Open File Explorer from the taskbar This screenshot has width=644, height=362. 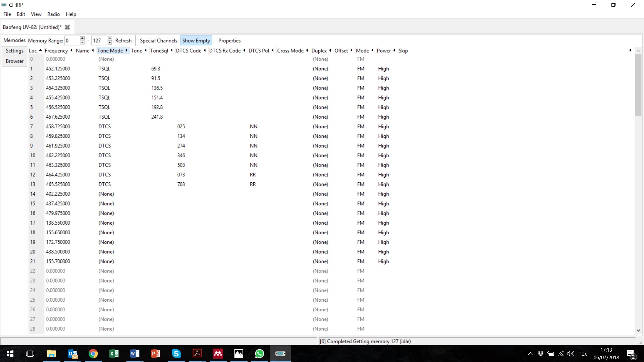tap(51, 354)
